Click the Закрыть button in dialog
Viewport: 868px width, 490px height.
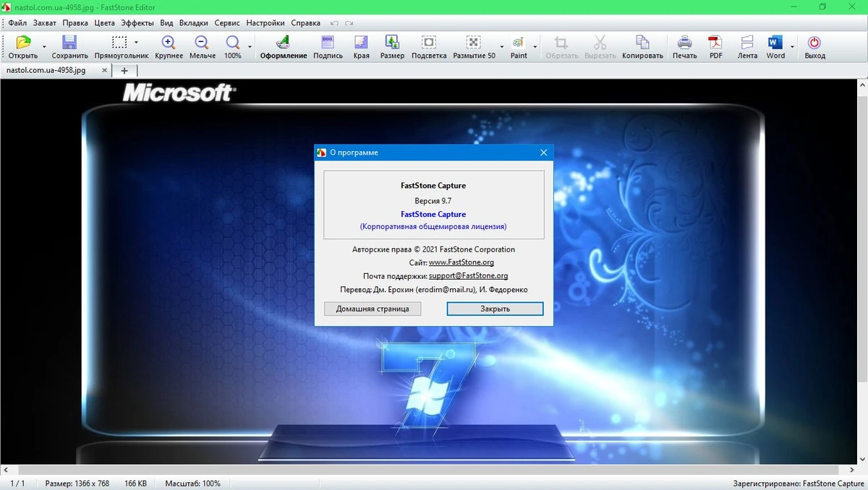(x=495, y=309)
